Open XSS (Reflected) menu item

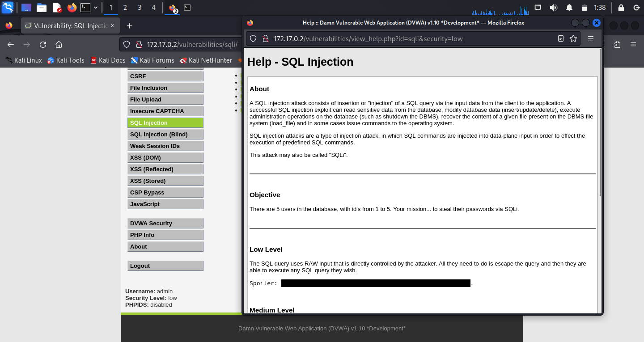tap(165, 169)
